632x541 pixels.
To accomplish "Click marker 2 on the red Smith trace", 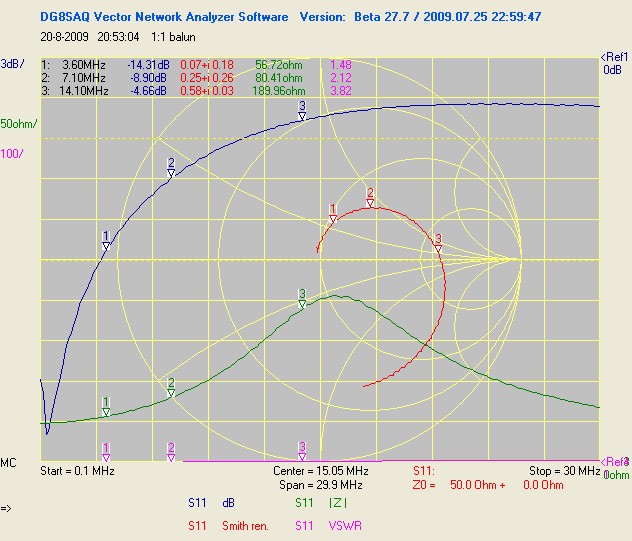I will pyautogui.click(x=370, y=197).
